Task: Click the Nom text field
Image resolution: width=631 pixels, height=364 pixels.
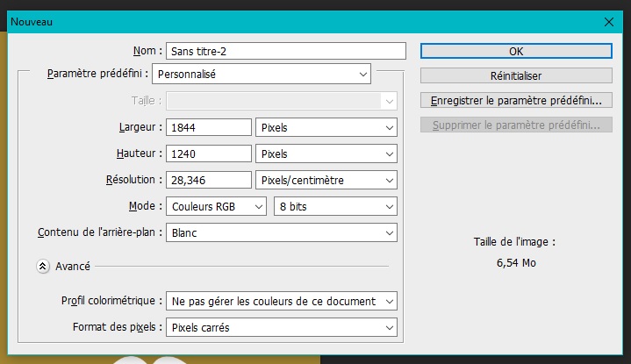Action: 287,51
